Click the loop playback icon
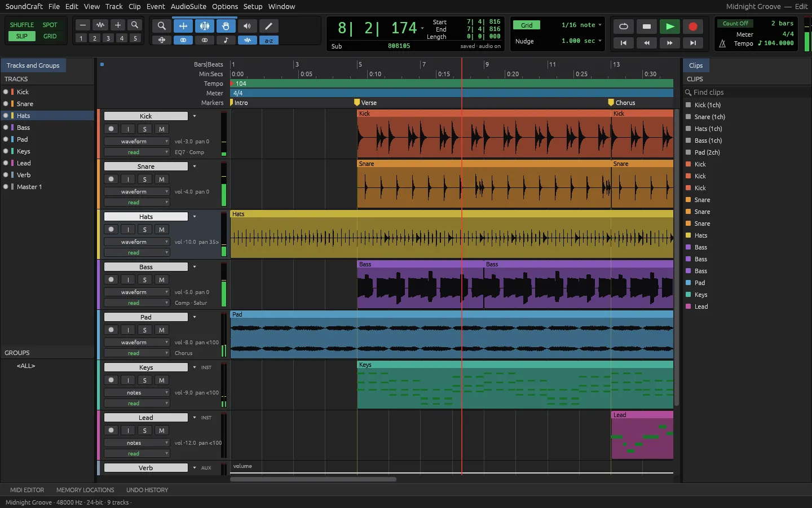Viewport: 812px width, 508px height. tap(623, 27)
